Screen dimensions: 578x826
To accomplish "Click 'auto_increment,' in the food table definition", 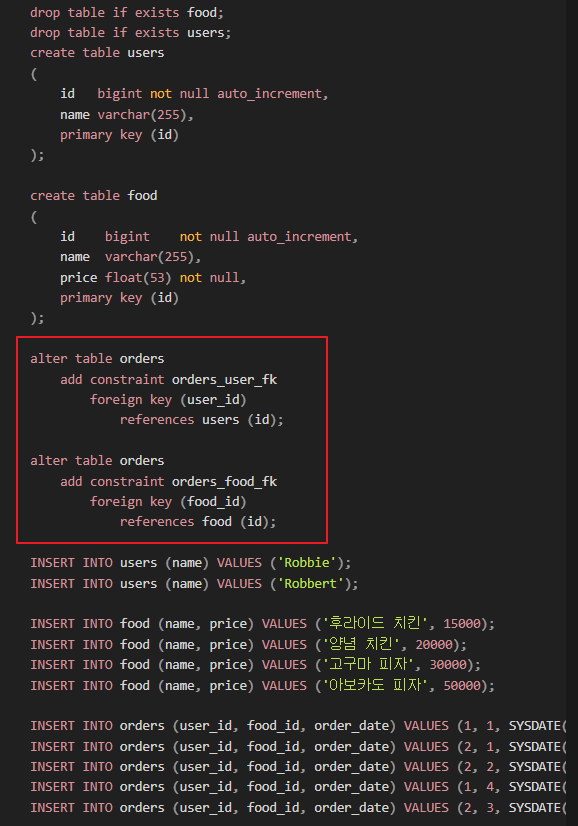I will coord(302,237).
